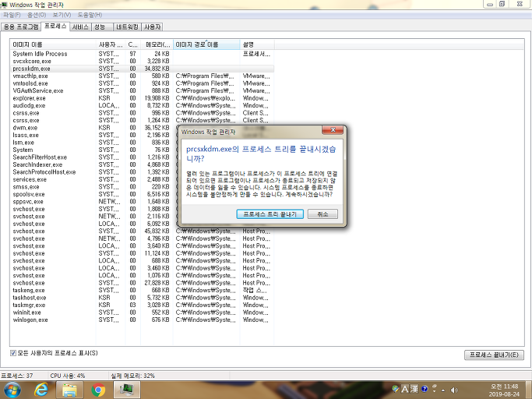Launch Google Chrome from taskbar
The height and width of the screenshot is (399, 532).
[x=98, y=390]
